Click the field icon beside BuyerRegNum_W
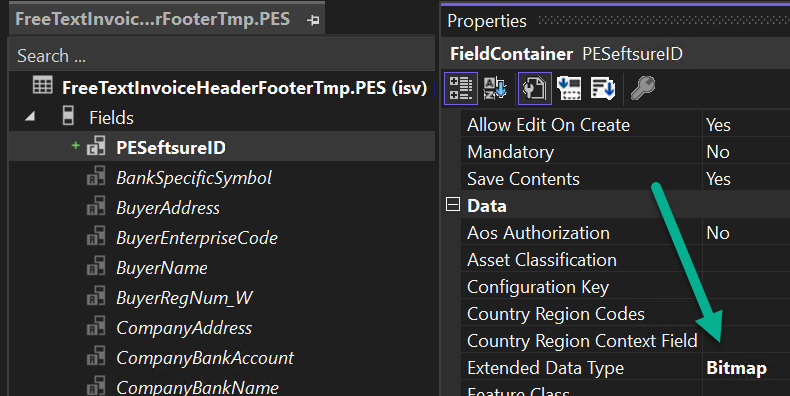The height and width of the screenshot is (396, 790). click(96, 296)
